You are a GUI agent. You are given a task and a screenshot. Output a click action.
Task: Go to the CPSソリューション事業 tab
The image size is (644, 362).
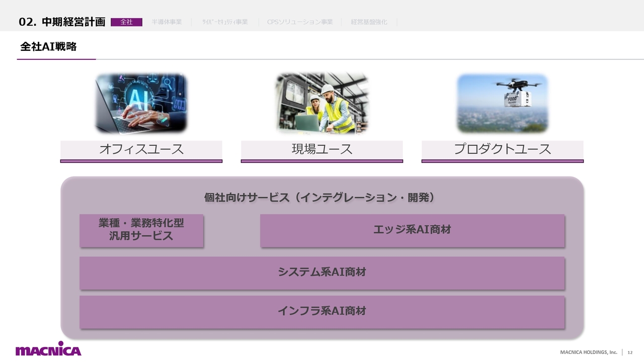(x=300, y=22)
